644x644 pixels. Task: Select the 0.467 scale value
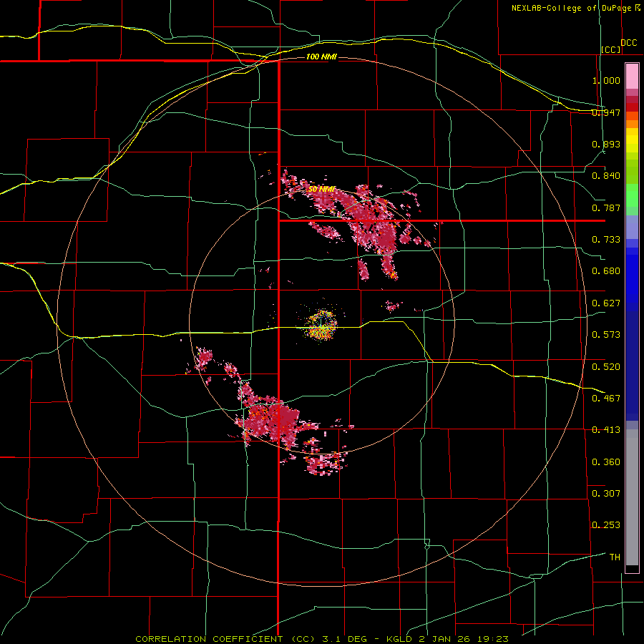606,398
